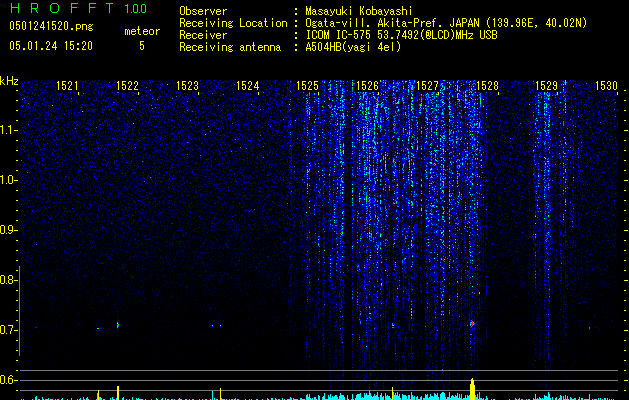The image size is (629, 400).
Task: Click the 0.8 frequency axis label
Action: click(8, 280)
